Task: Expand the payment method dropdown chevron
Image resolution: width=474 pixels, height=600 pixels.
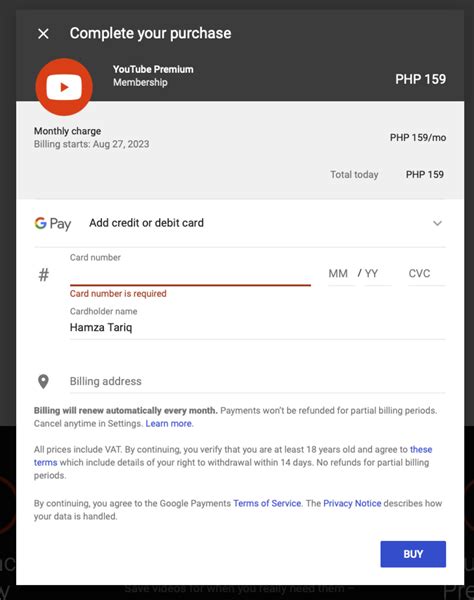Action: pos(437,223)
